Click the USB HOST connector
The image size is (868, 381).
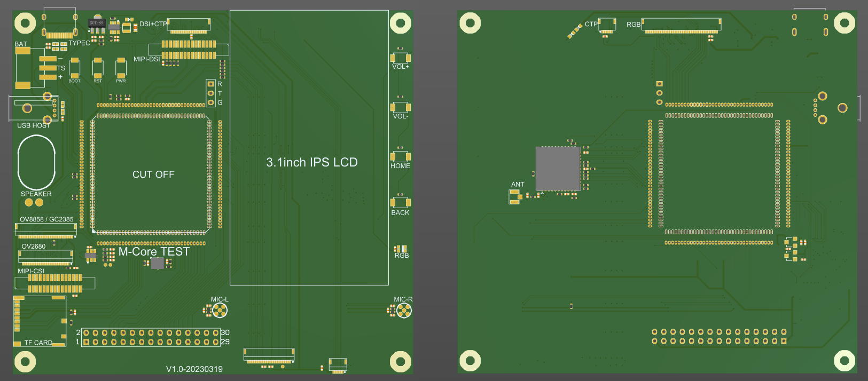point(33,108)
